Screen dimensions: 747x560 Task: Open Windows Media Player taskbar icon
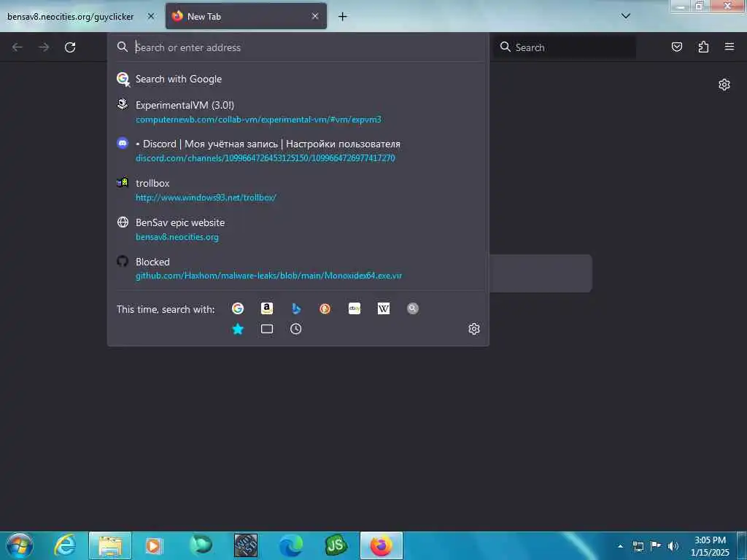point(153,545)
